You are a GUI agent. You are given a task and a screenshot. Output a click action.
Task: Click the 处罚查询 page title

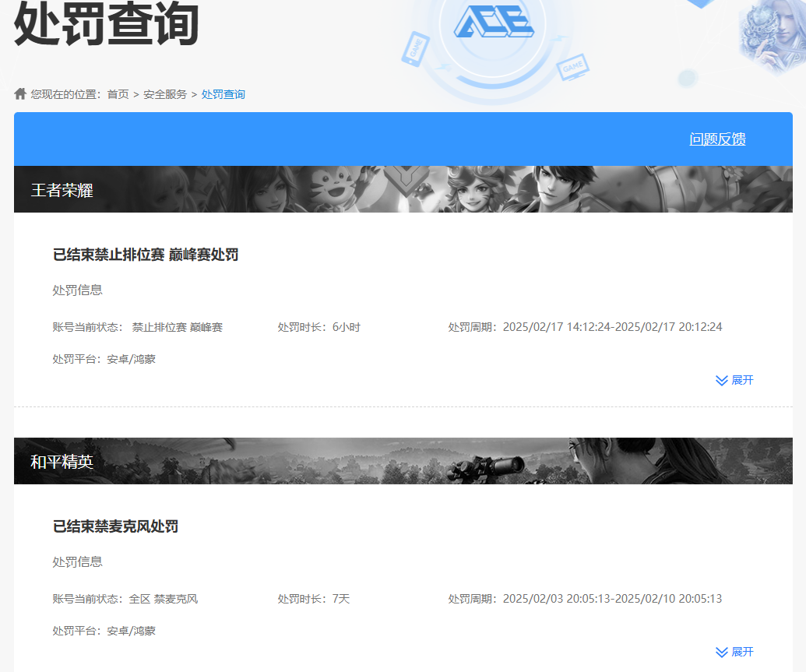pos(107,23)
